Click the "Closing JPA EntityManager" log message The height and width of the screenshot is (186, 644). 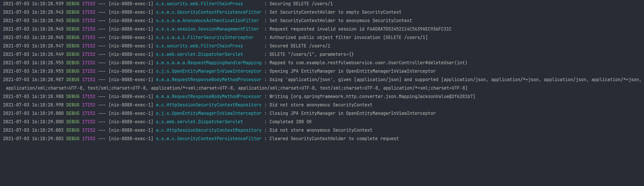pyautogui.click(x=352, y=113)
